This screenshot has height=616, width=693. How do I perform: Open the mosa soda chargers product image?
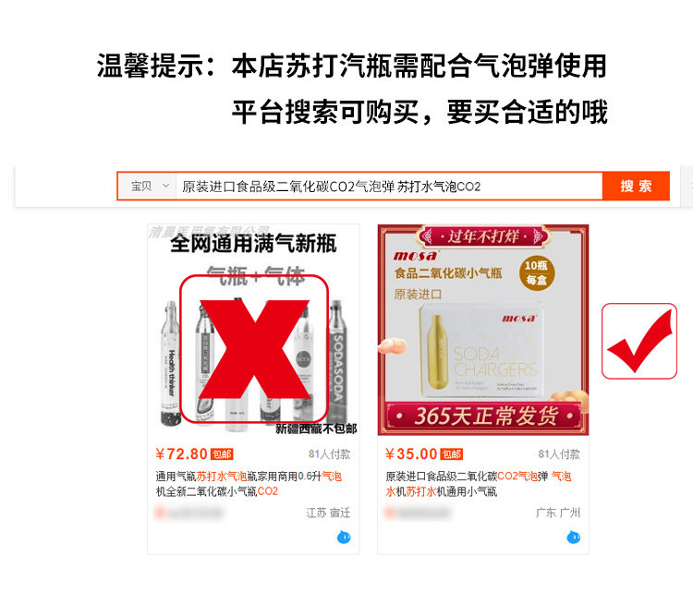[x=483, y=330]
